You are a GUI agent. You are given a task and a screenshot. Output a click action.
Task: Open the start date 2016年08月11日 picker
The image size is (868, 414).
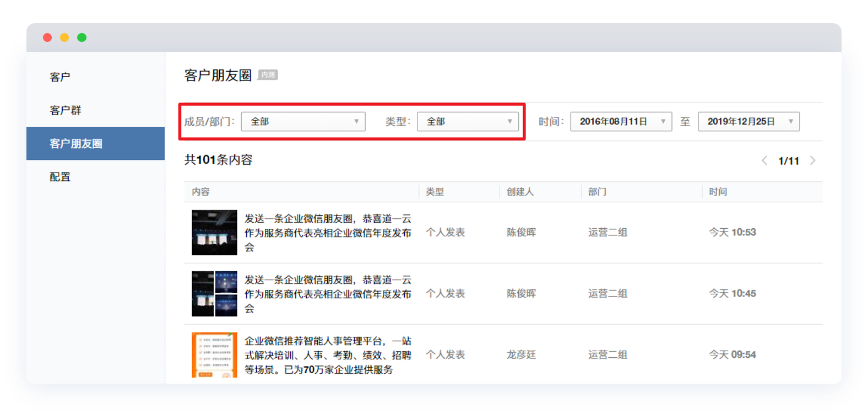pyautogui.click(x=621, y=121)
